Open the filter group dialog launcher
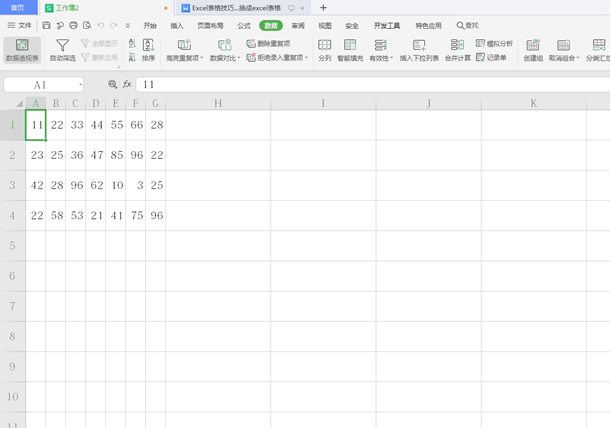The width and height of the screenshot is (612, 428). tap(118, 67)
